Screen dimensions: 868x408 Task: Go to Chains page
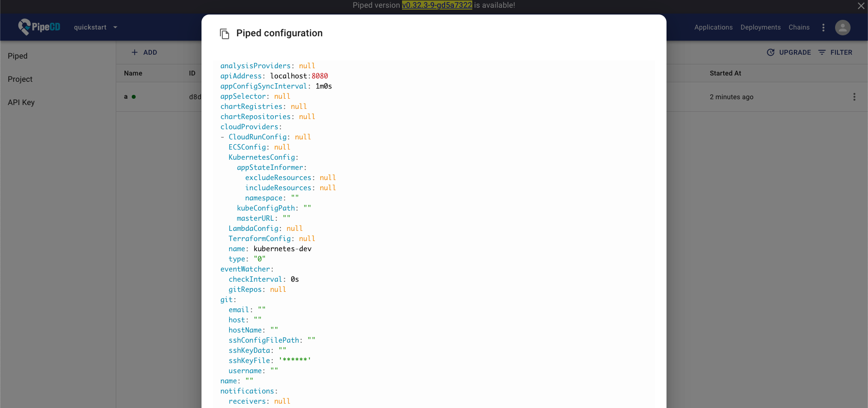coord(799,27)
